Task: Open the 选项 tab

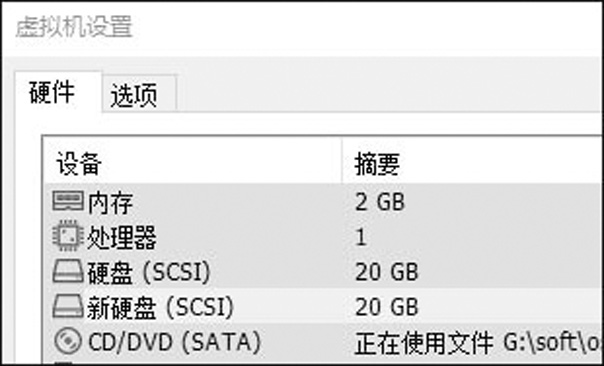Action: pos(134,95)
